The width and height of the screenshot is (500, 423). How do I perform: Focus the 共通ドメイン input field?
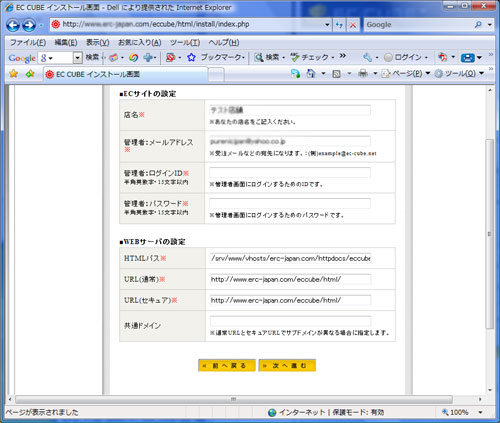[x=290, y=321]
